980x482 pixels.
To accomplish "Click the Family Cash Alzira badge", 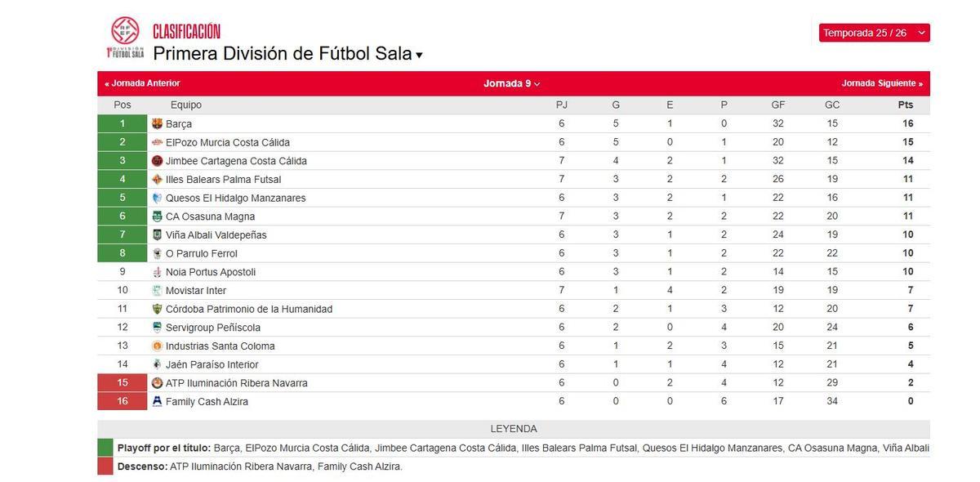I will coord(157,401).
